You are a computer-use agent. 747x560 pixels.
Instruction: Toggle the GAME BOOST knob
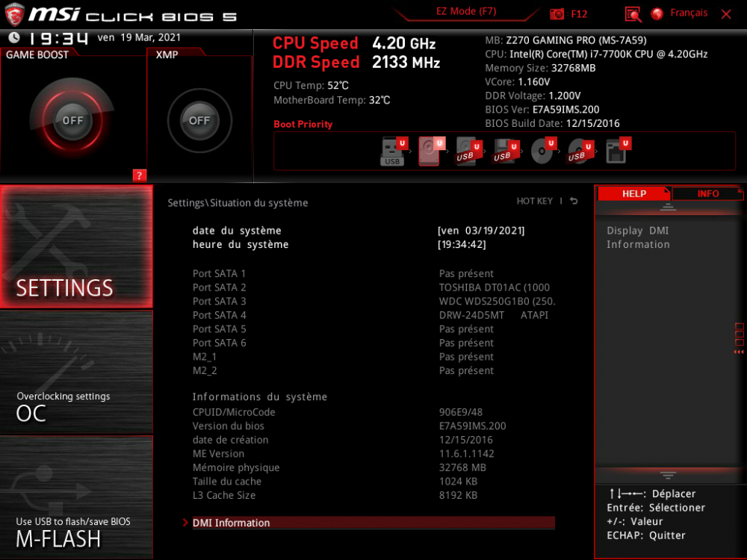pos(72,120)
